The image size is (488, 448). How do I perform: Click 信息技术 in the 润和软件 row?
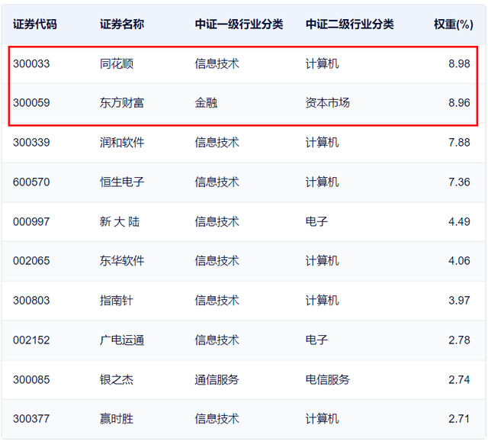pos(217,143)
